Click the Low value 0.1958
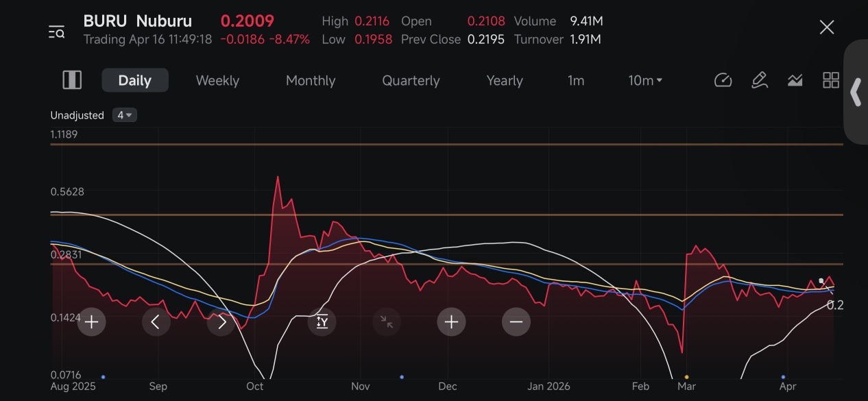Screen dimensions: 868x401 pyautogui.click(x=374, y=39)
